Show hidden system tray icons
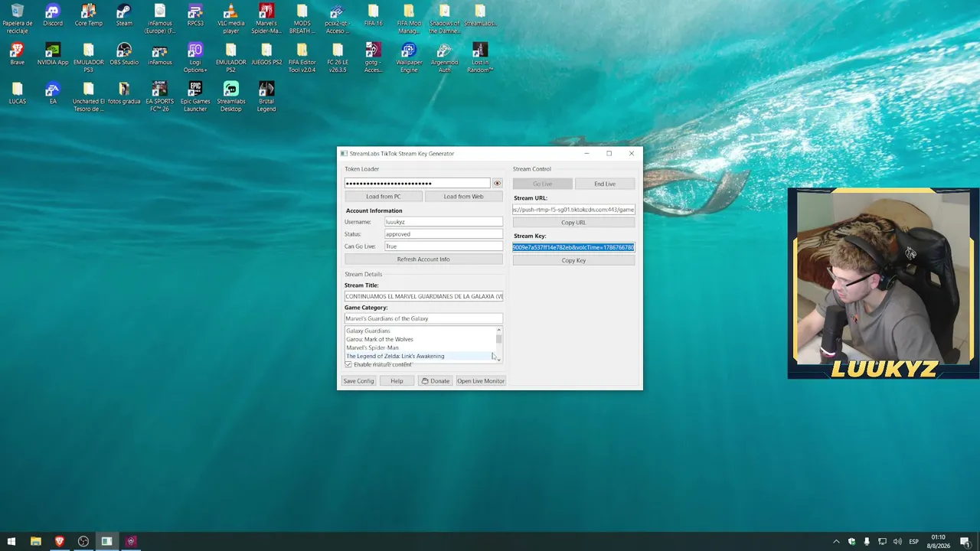Image resolution: width=980 pixels, height=551 pixels. 836,542
